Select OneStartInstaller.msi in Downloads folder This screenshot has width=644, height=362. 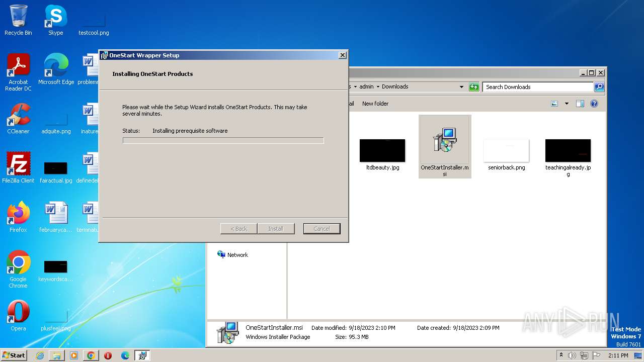[445, 146]
